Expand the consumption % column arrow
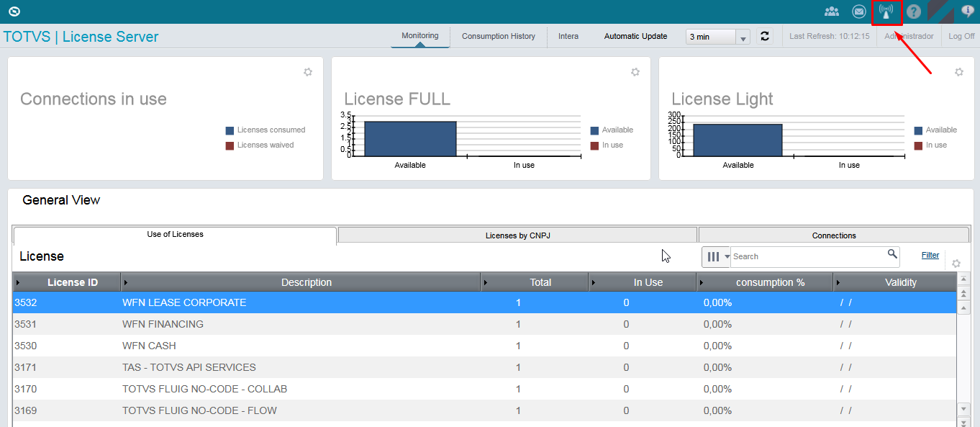Screen dimensions: 980x427 702,282
